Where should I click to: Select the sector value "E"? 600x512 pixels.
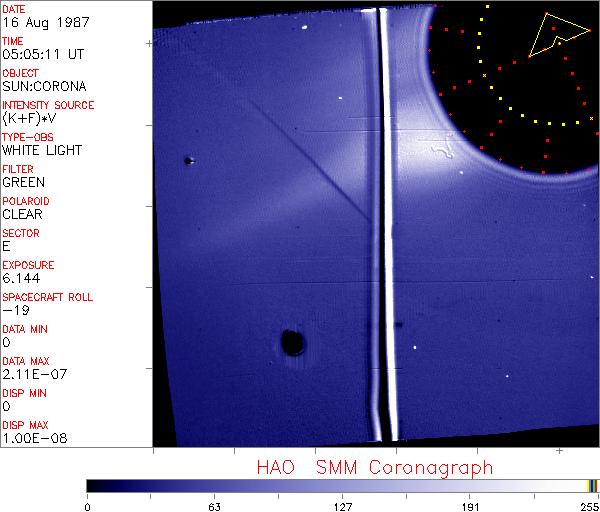coord(6,246)
